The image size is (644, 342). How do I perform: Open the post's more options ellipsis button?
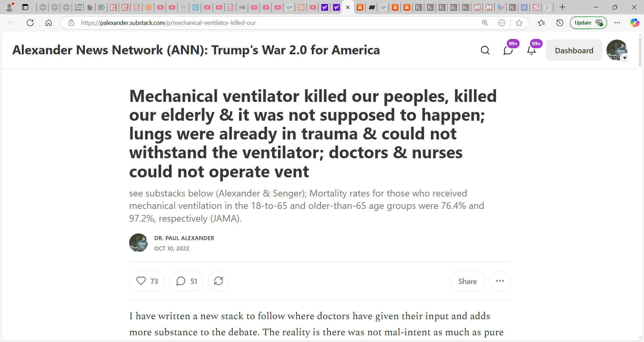(500, 281)
